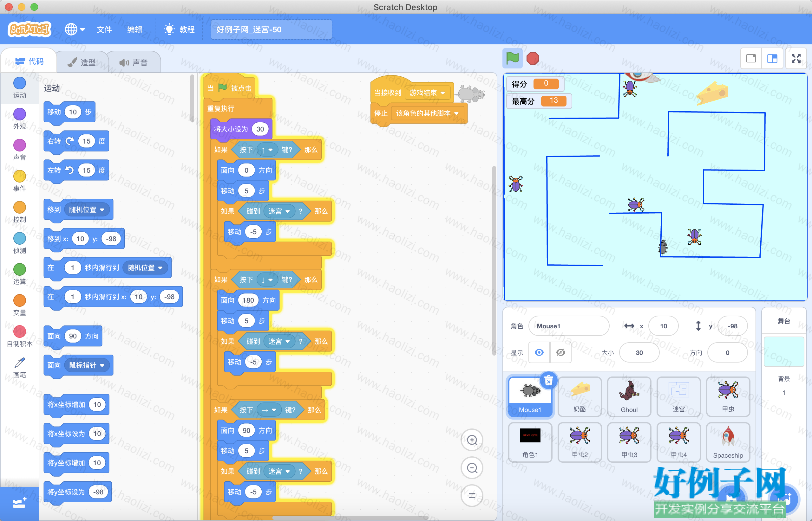The height and width of the screenshot is (521, 812).
Task: Switch to the 造型 tab
Action: tap(82, 62)
